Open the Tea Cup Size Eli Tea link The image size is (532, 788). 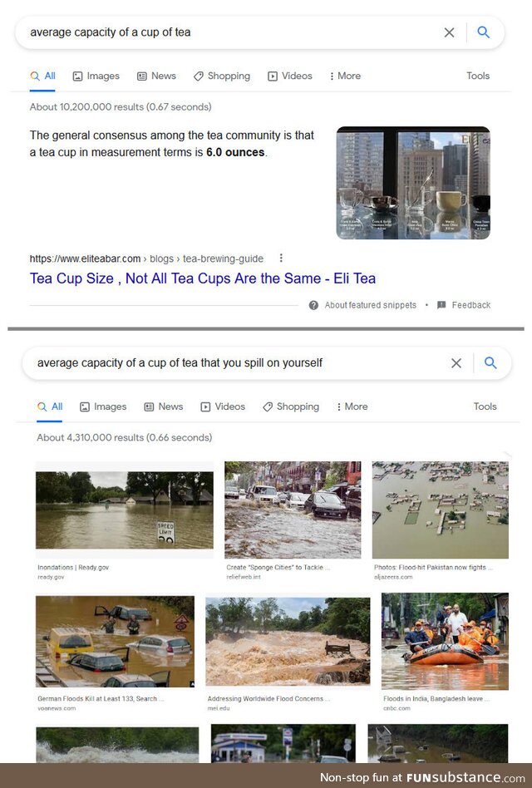[203, 278]
